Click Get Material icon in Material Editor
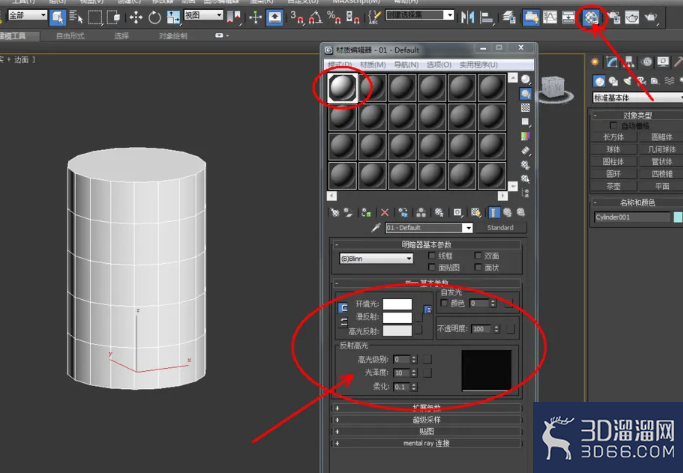Viewport: 683px width, 473px height. tap(335, 213)
